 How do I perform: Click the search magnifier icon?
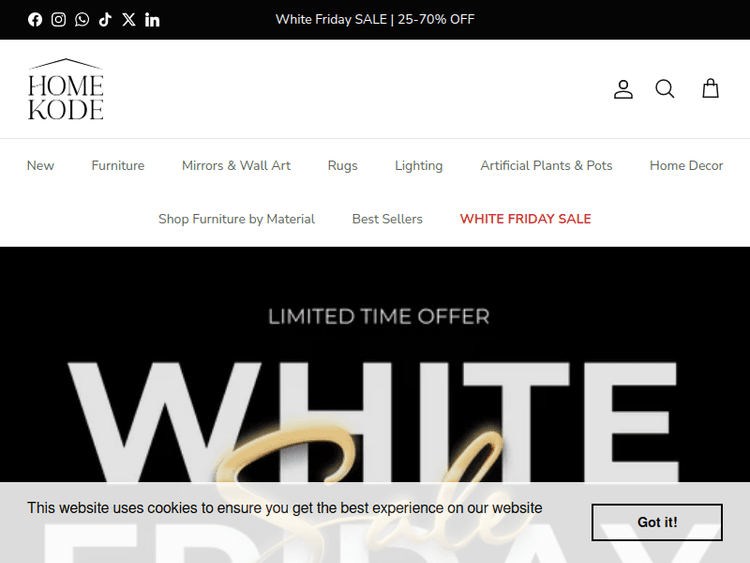[x=665, y=89]
